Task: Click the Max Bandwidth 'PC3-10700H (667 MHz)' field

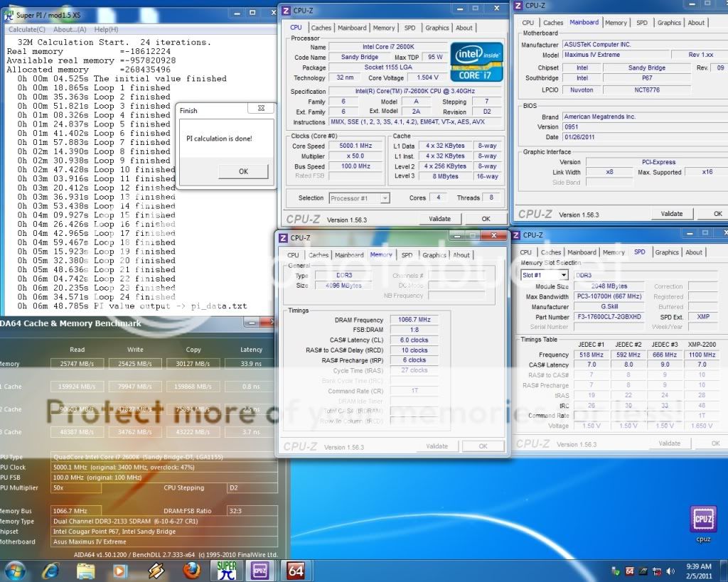Action: pyautogui.click(x=609, y=296)
